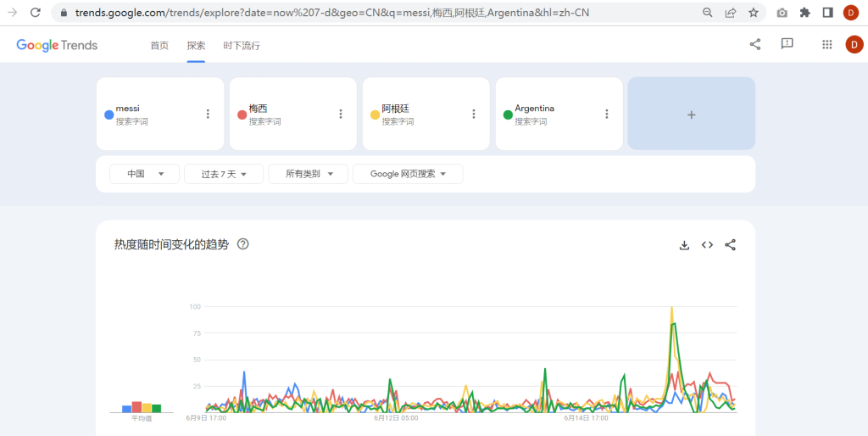Expand the 所有类别 category dropdown
Image resolution: width=868 pixels, height=436 pixels.
click(x=309, y=174)
